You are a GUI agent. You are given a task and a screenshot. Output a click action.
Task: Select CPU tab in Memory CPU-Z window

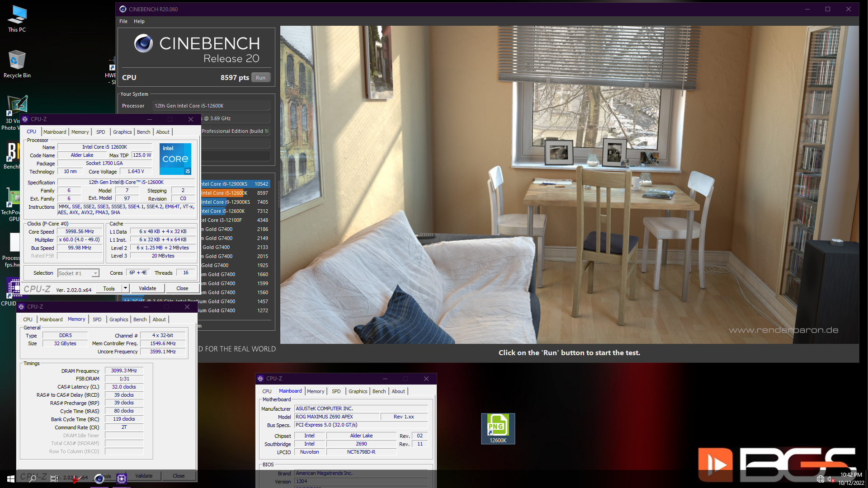point(28,319)
